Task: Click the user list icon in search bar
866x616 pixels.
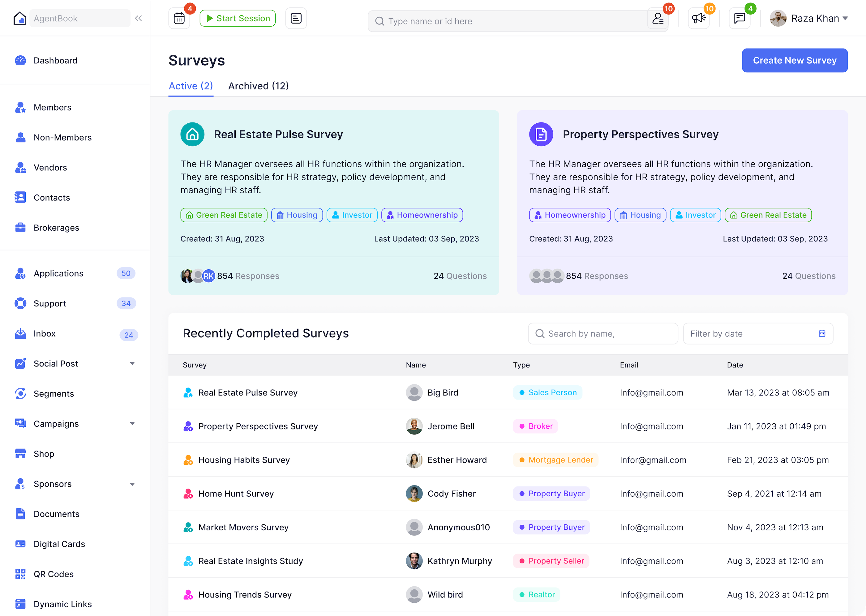Action: (x=657, y=19)
